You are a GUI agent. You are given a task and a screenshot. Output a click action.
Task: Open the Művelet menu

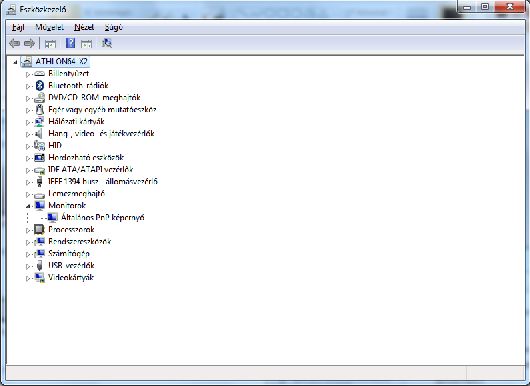pos(49,27)
